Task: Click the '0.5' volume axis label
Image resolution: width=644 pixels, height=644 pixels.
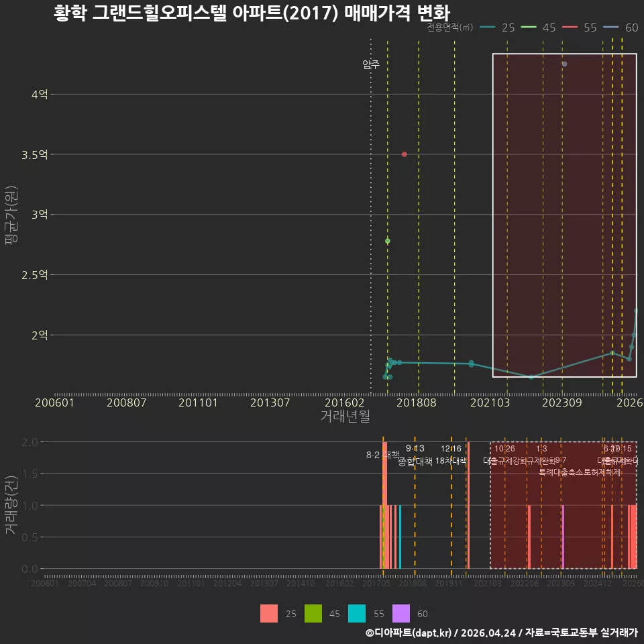Action: click(x=30, y=537)
